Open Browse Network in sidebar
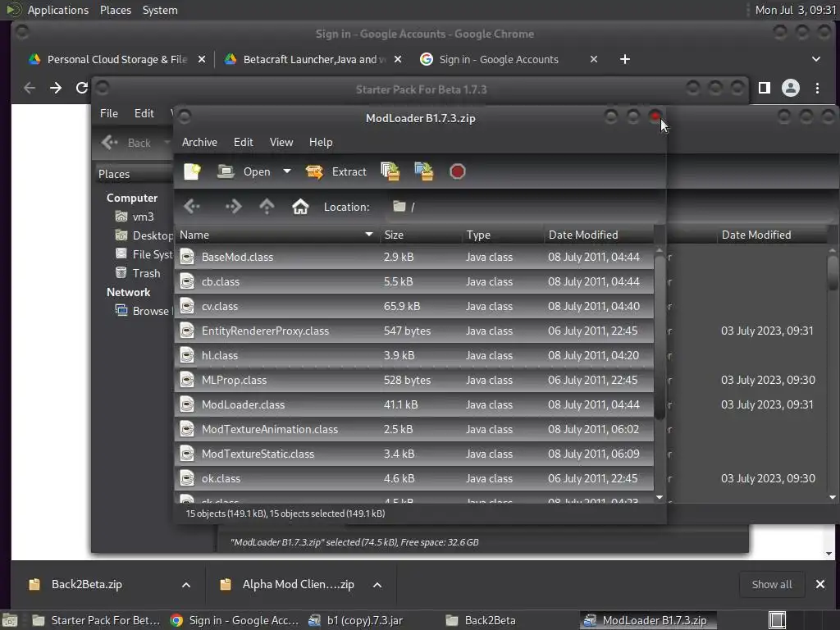840x630 pixels. (144, 311)
